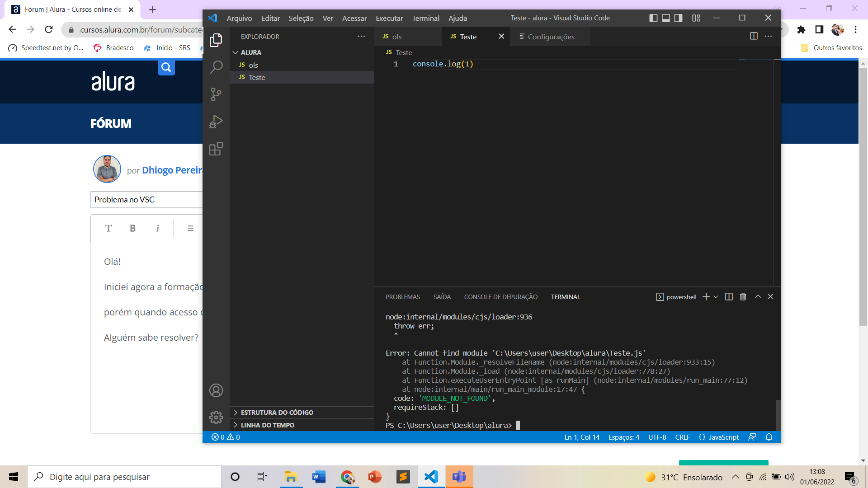Open the Ajuda menu
The height and width of the screenshot is (488, 868).
tap(458, 18)
